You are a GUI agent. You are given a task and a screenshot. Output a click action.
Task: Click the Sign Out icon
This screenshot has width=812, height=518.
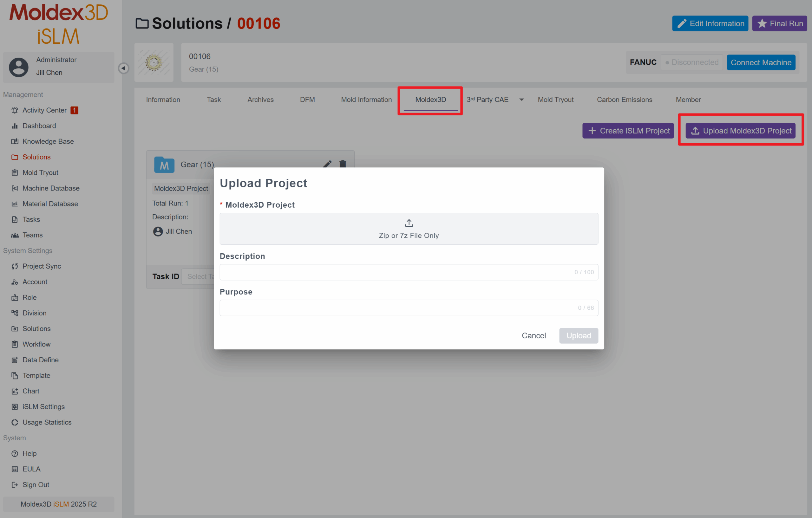[x=15, y=485]
